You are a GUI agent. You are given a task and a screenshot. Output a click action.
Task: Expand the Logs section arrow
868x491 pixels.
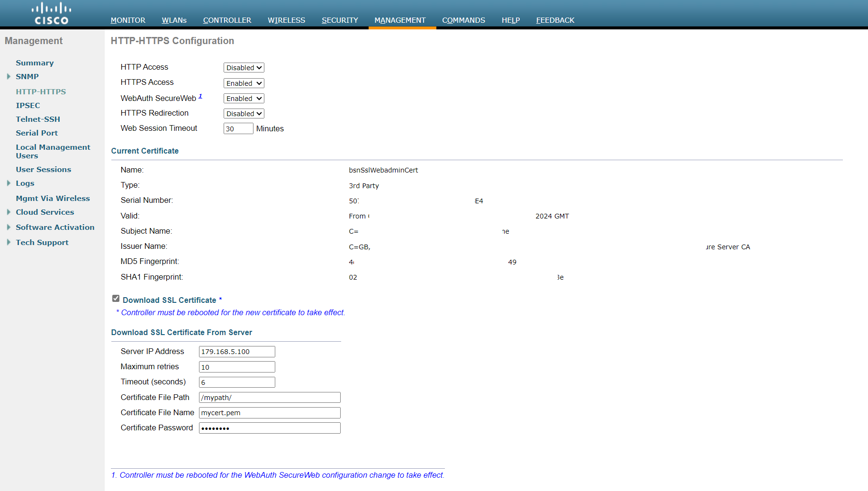point(9,183)
